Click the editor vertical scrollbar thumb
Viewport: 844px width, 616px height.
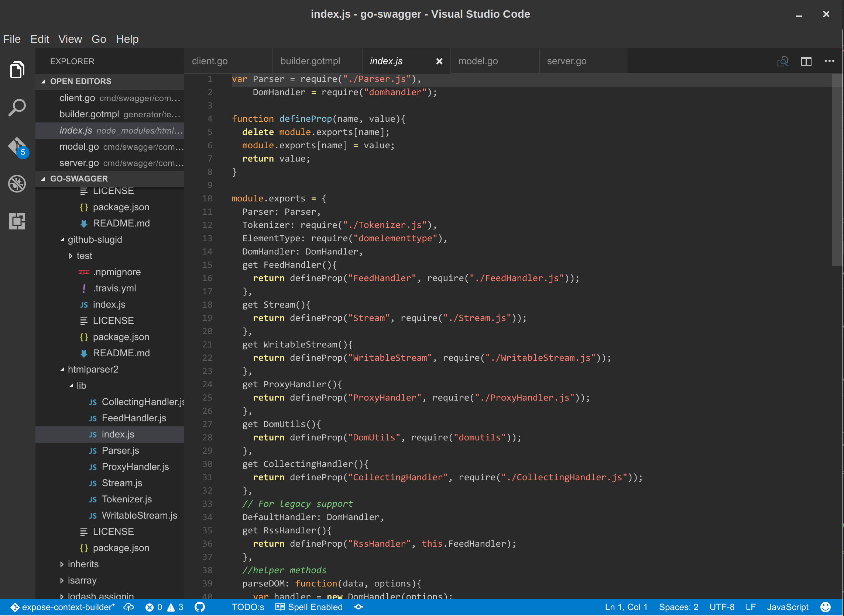(x=837, y=170)
